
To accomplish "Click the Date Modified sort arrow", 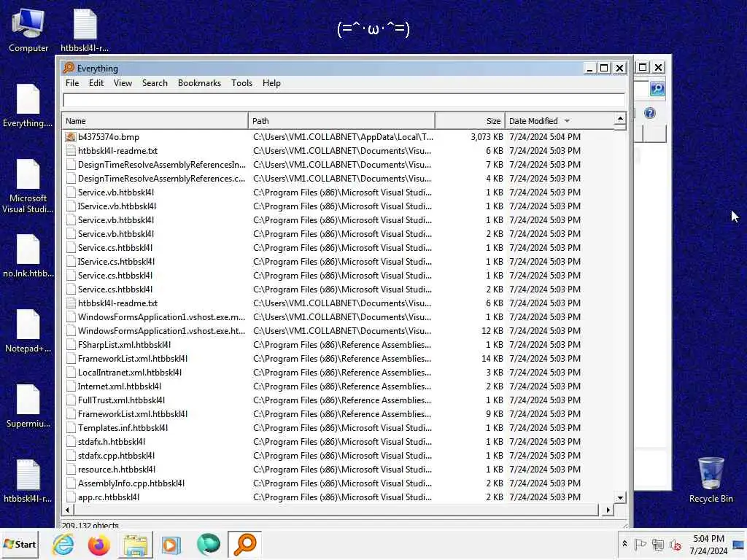I will point(567,121).
